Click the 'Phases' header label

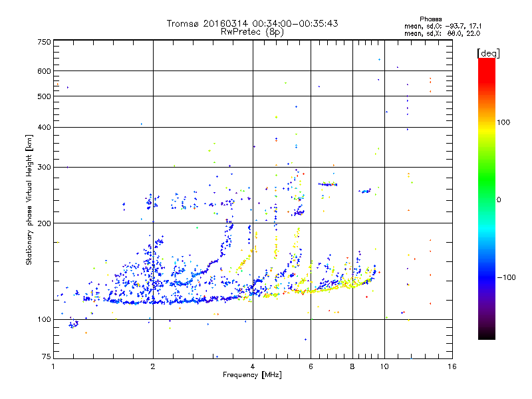(430, 19)
